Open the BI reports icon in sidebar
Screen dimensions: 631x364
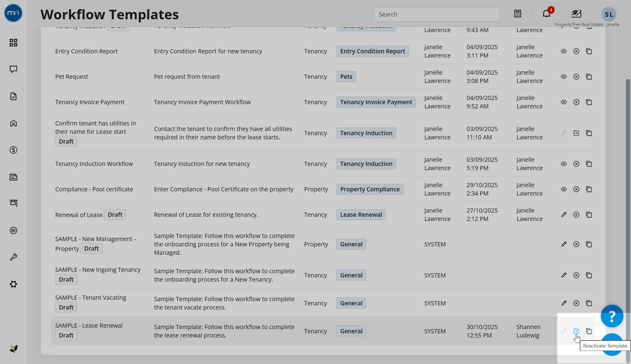coord(13,230)
